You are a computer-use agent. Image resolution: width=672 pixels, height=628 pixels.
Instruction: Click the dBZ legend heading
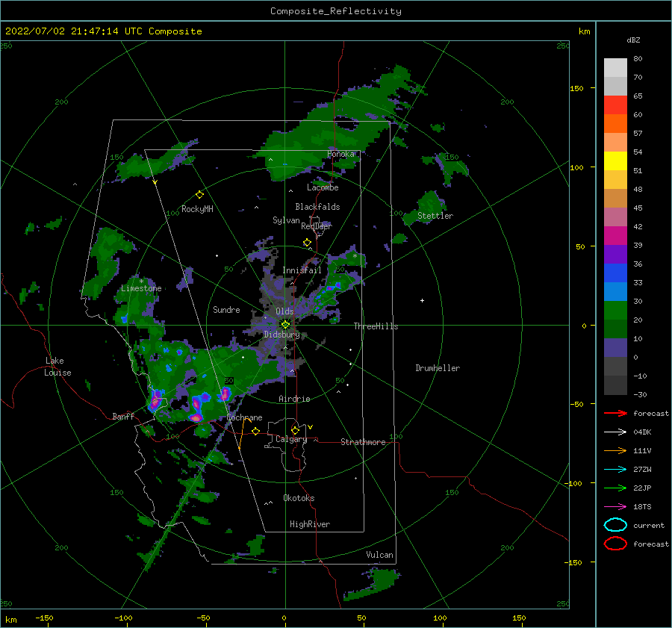tap(633, 40)
